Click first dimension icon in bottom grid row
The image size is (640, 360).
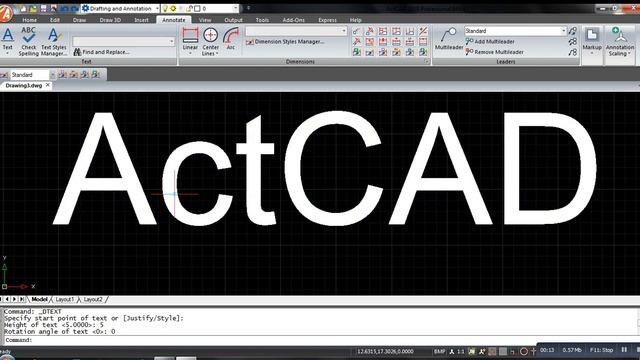[x=356, y=52]
